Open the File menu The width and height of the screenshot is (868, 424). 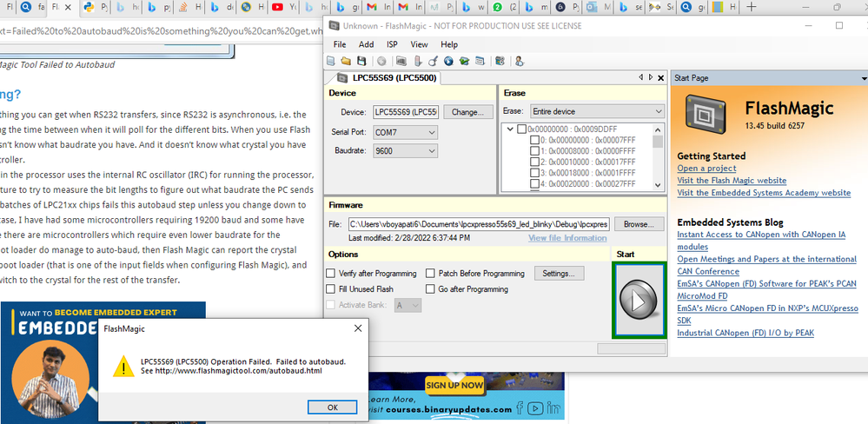point(340,44)
